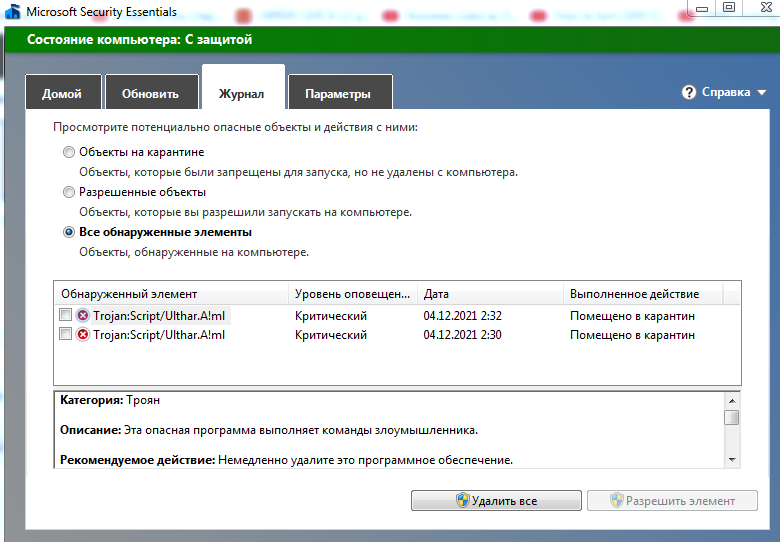Click Критический in the 2:30 row
Image resolution: width=780 pixels, height=542 pixels.
pyautogui.click(x=331, y=335)
